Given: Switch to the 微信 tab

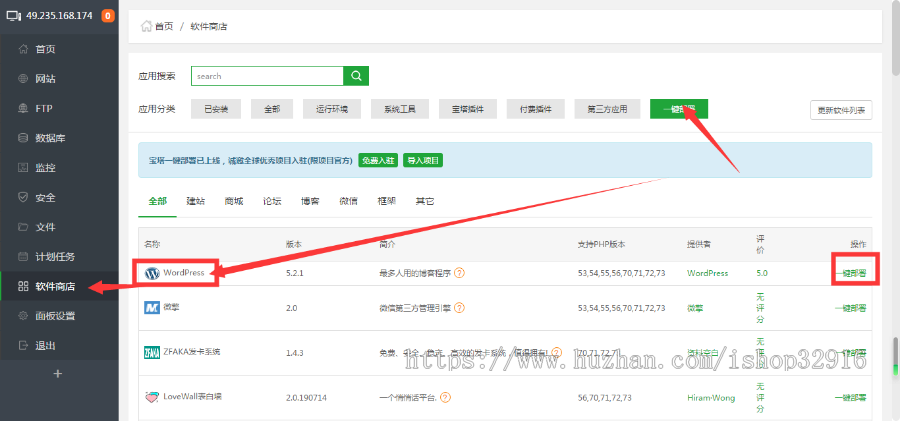Looking at the screenshot, I should (x=348, y=201).
